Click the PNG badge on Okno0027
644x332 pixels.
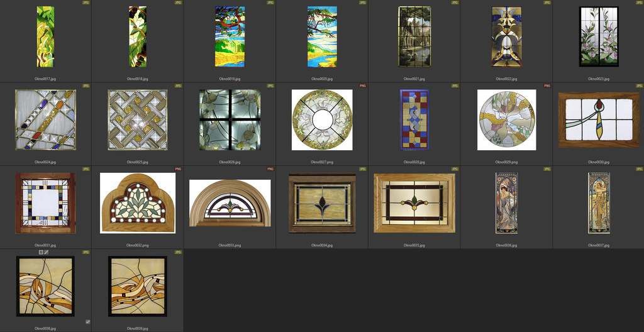point(362,86)
